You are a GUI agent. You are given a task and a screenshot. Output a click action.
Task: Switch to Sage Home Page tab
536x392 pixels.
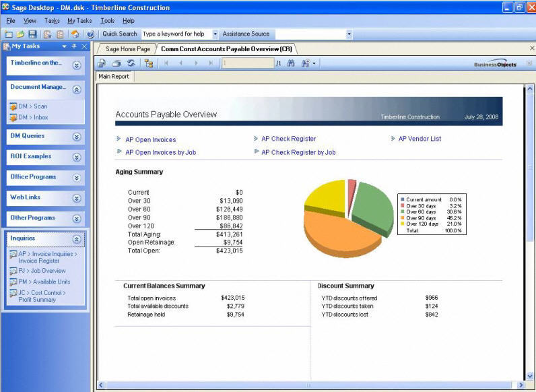(128, 49)
